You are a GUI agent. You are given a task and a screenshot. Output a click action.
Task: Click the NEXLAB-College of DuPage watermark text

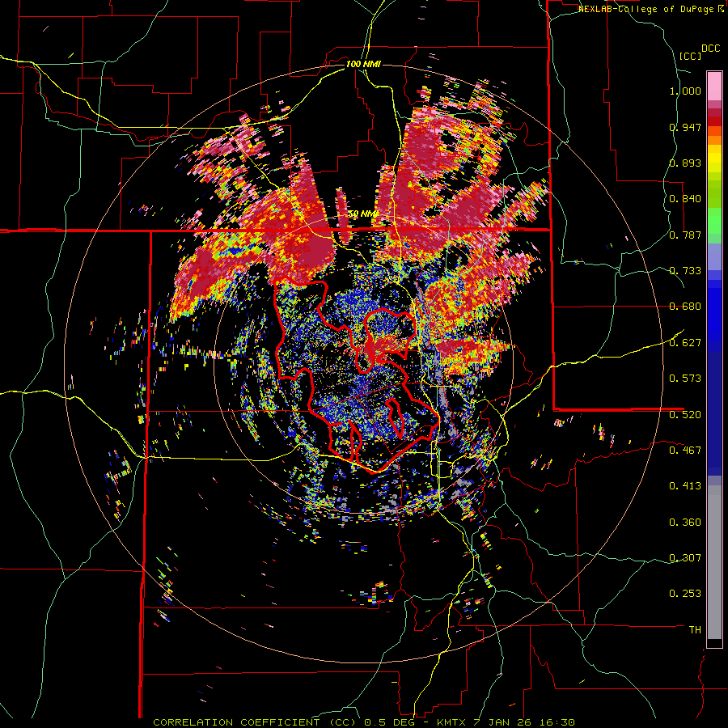(651, 9)
